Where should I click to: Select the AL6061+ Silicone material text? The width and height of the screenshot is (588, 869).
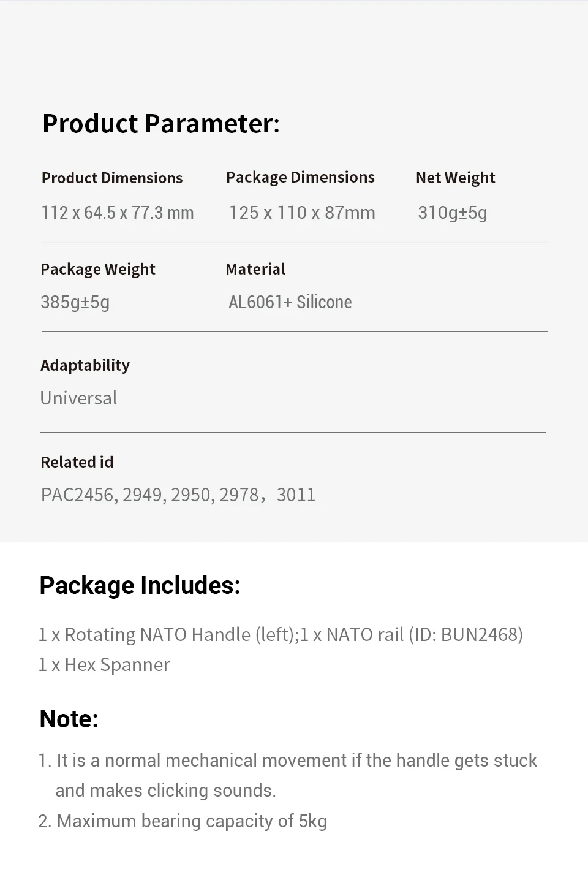(290, 302)
